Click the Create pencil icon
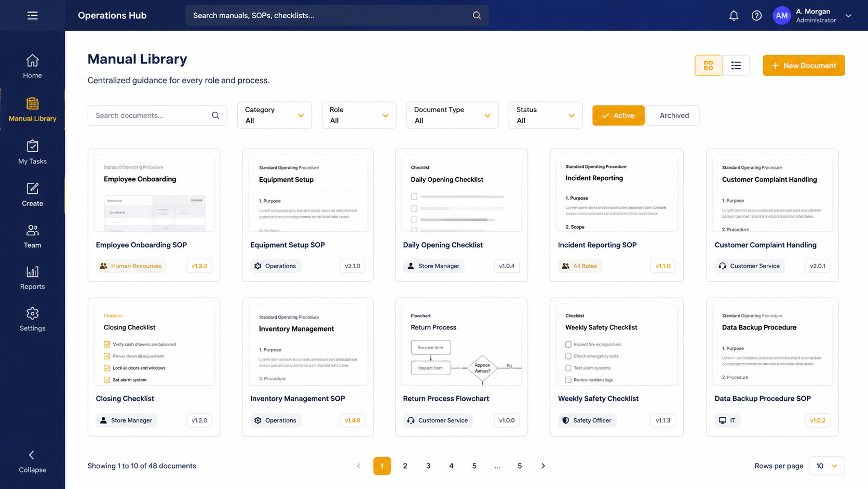This screenshot has width=868, height=489. (32, 188)
